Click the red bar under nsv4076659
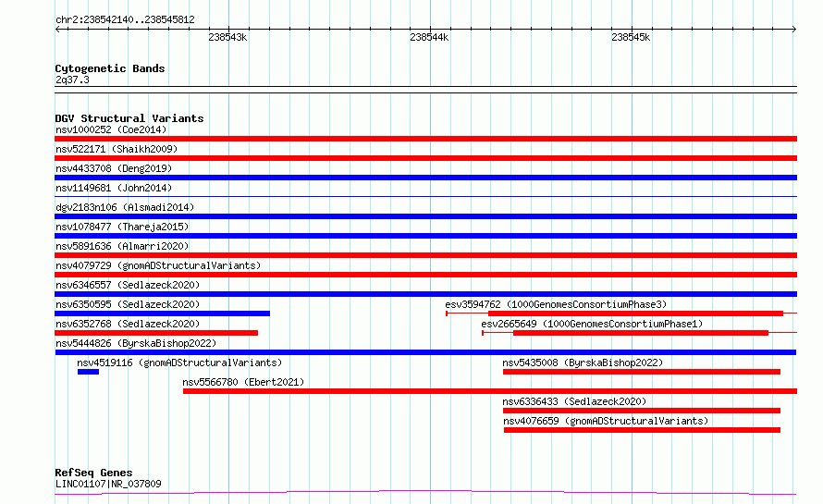The height and width of the screenshot is (504, 823). (642, 430)
